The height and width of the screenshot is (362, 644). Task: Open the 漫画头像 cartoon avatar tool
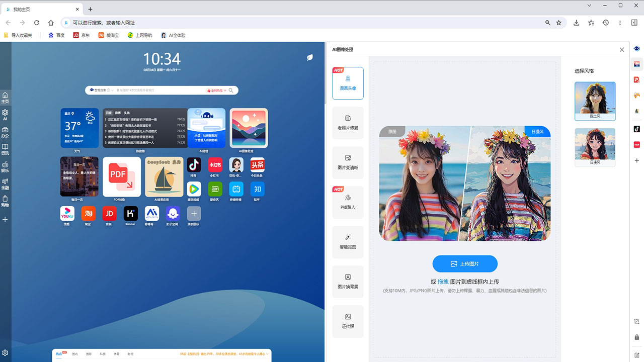click(348, 83)
